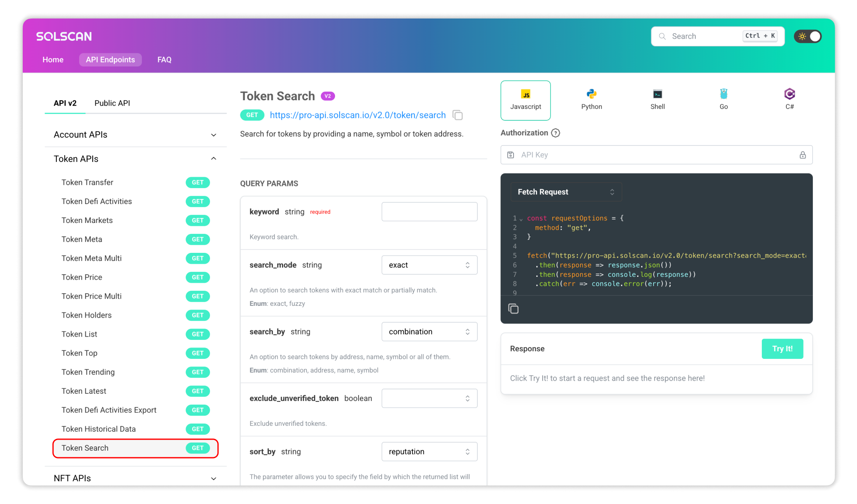The image size is (857, 504).
Task: Click the Solscan logo
Action: (64, 37)
